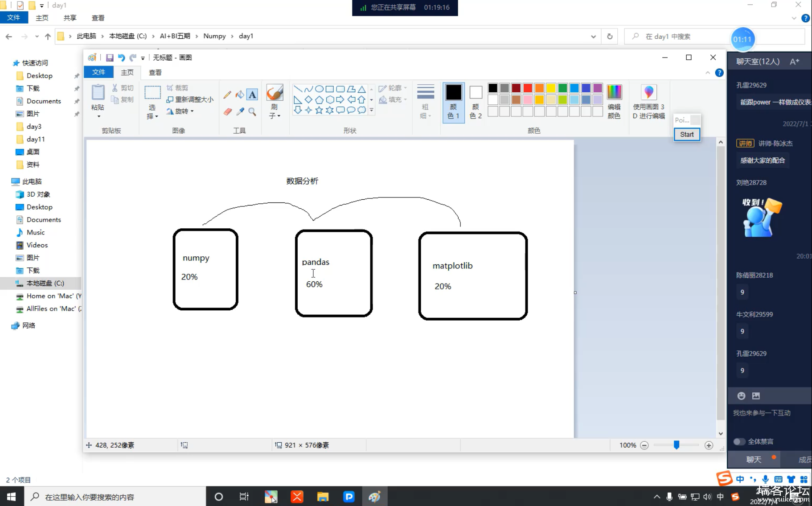
Task: Expand the shapes gallery more arrow
Action: (371, 110)
